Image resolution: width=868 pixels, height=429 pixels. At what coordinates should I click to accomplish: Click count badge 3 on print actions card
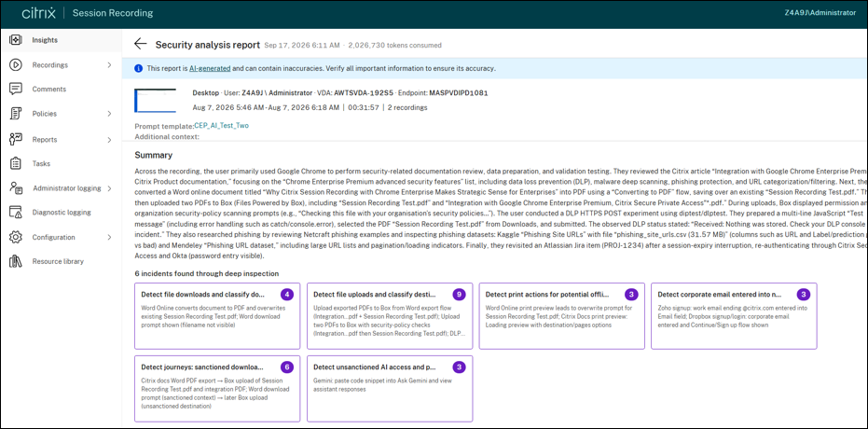631,294
